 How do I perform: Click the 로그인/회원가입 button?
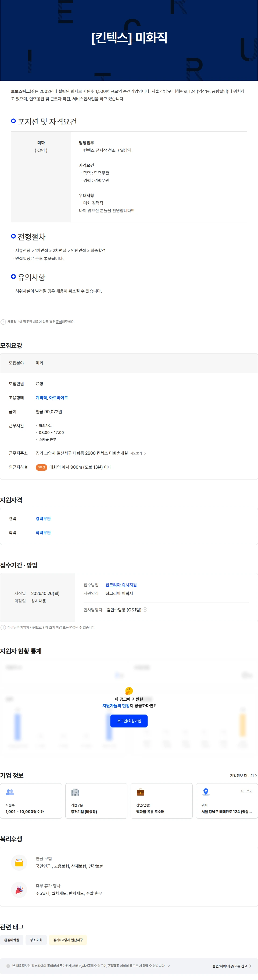point(129,720)
